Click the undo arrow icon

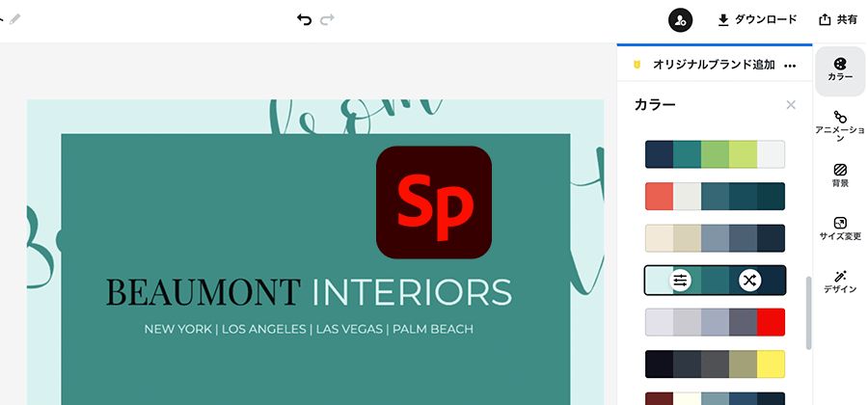pos(304,20)
